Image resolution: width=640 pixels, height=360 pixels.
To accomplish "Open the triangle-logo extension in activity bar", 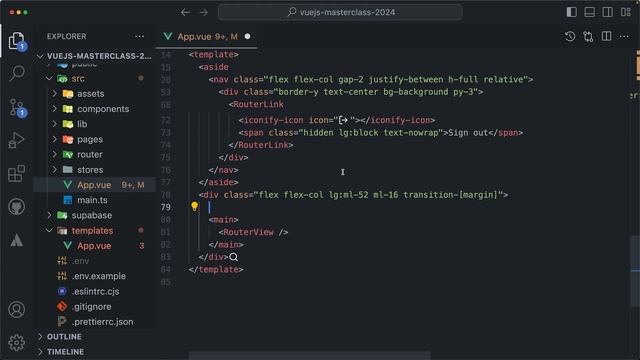I will tap(16, 240).
